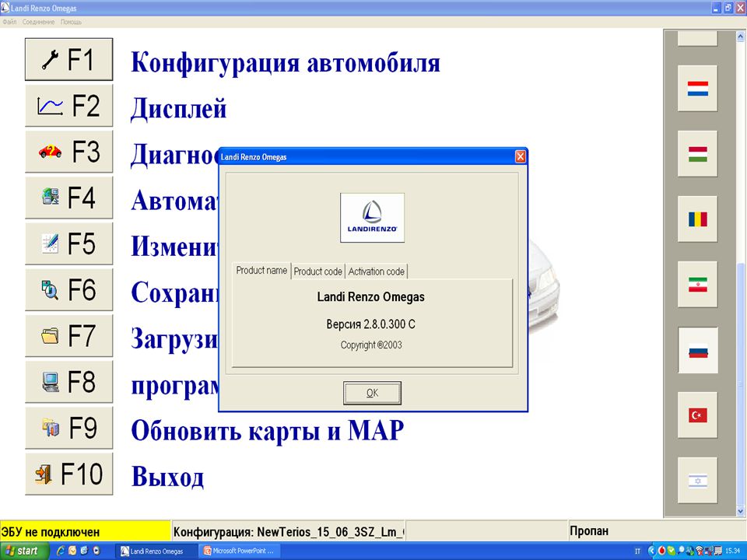This screenshot has height=560, width=747.
Task: Switch language using the Israel flag
Action: coord(697,481)
